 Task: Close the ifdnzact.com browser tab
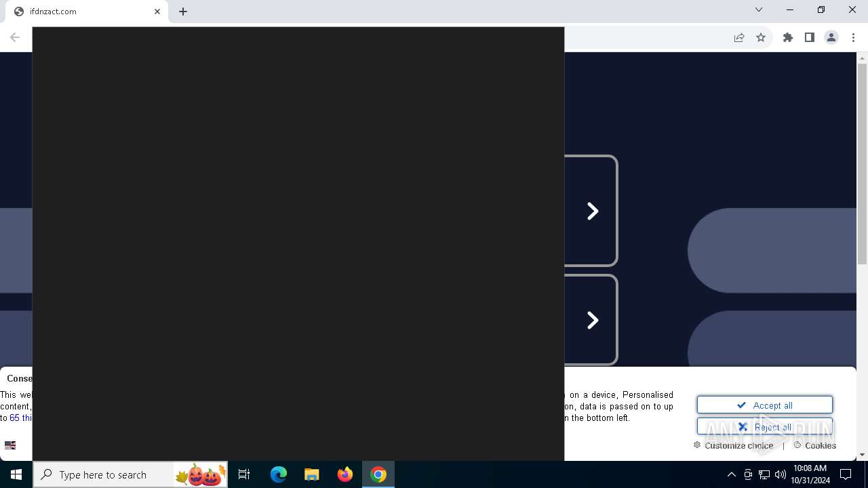(x=157, y=12)
